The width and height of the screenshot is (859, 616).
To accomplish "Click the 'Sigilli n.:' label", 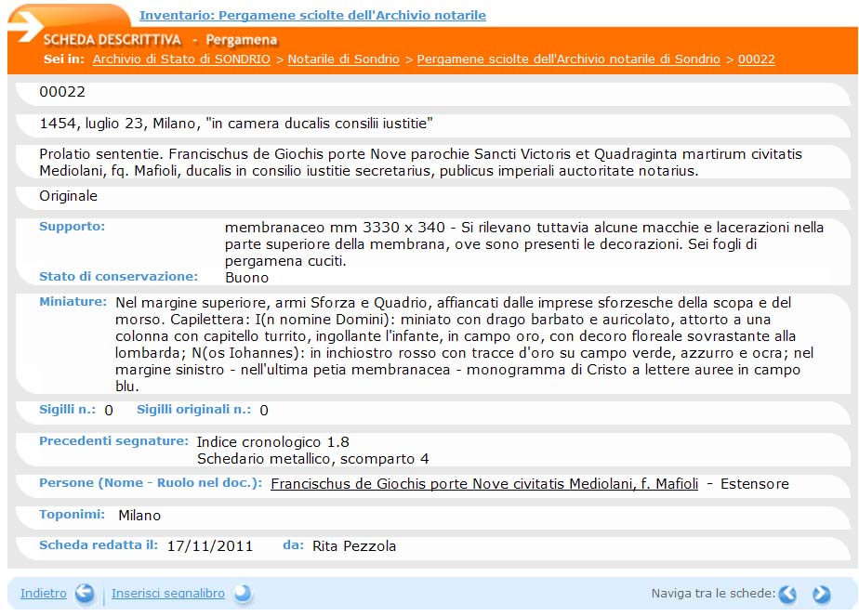I will [67, 410].
